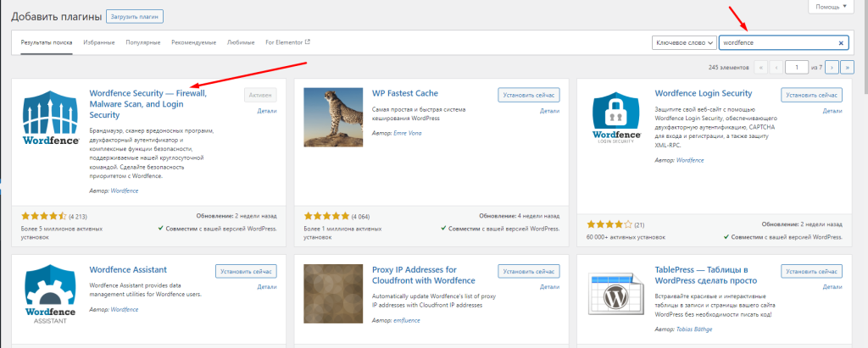Open the Ключевое слово search type dropdown
Image resolution: width=868 pixels, height=348 pixels.
click(x=684, y=42)
